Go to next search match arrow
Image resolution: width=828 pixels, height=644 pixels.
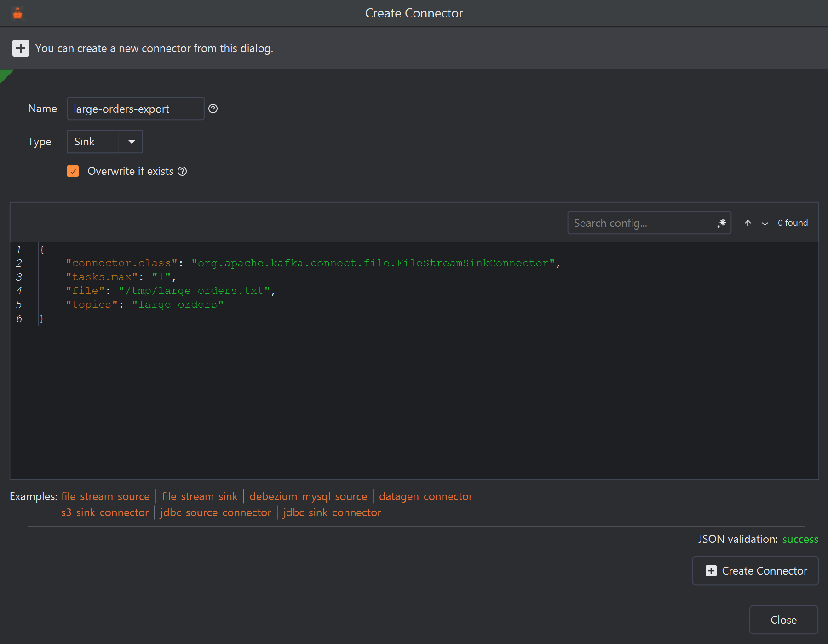tap(765, 223)
